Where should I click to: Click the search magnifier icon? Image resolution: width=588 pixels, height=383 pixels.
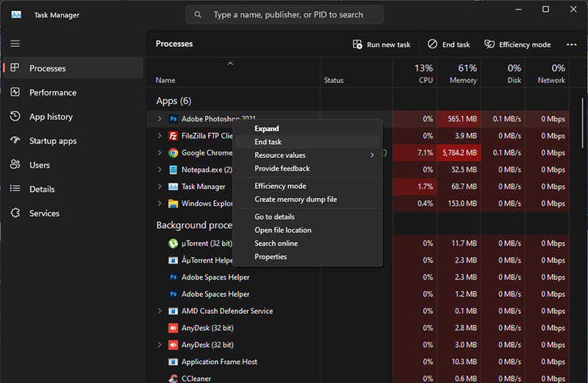[198, 15]
